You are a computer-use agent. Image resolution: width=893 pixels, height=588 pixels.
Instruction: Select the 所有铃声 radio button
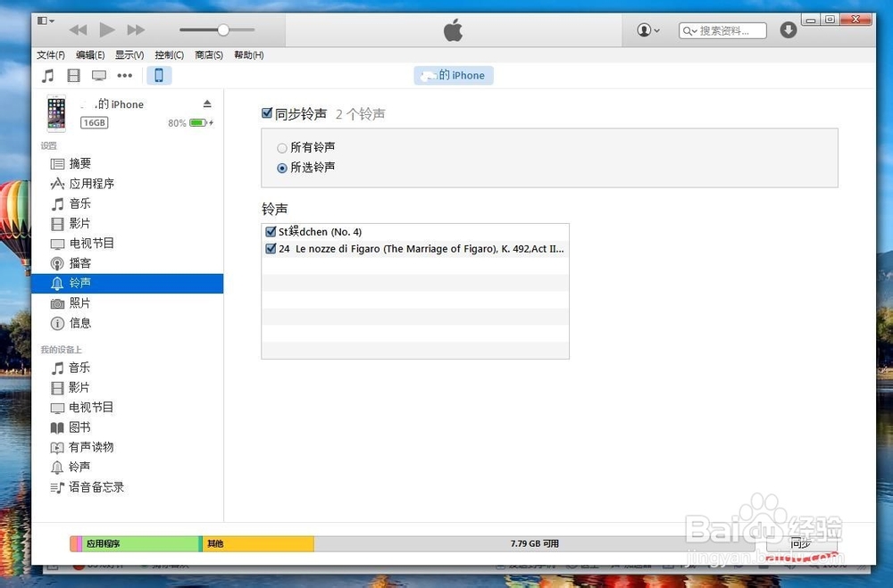(x=281, y=148)
